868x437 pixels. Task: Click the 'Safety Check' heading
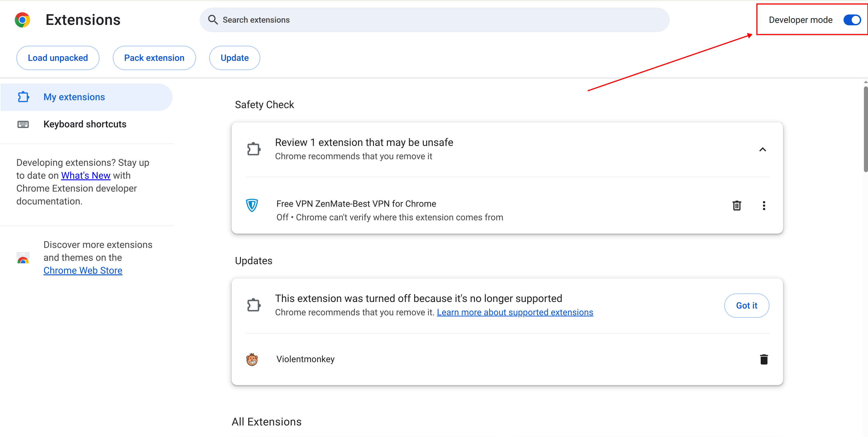point(264,105)
